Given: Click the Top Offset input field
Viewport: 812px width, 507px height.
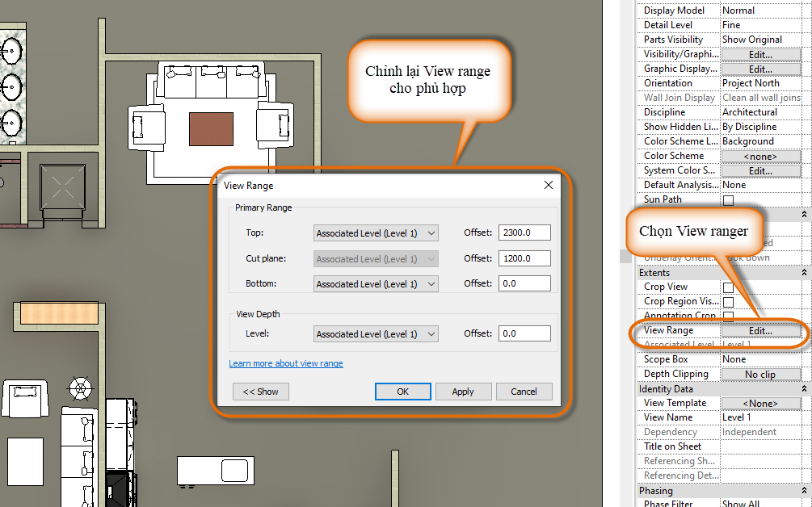Looking at the screenshot, I should (524, 233).
